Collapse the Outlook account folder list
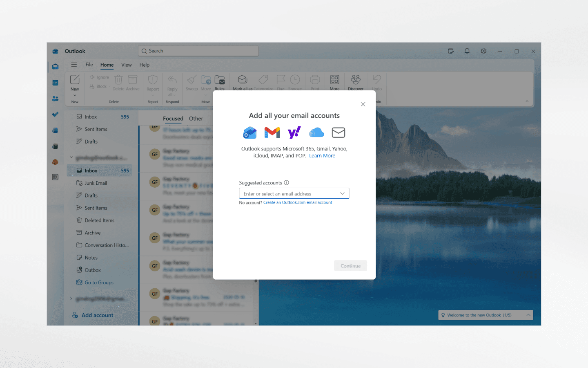 (71, 157)
